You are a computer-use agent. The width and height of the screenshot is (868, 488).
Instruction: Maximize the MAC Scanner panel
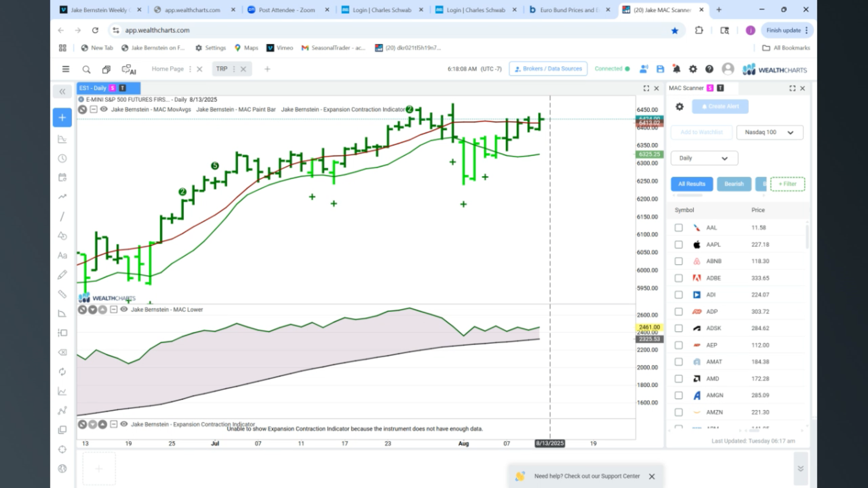tap(792, 89)
